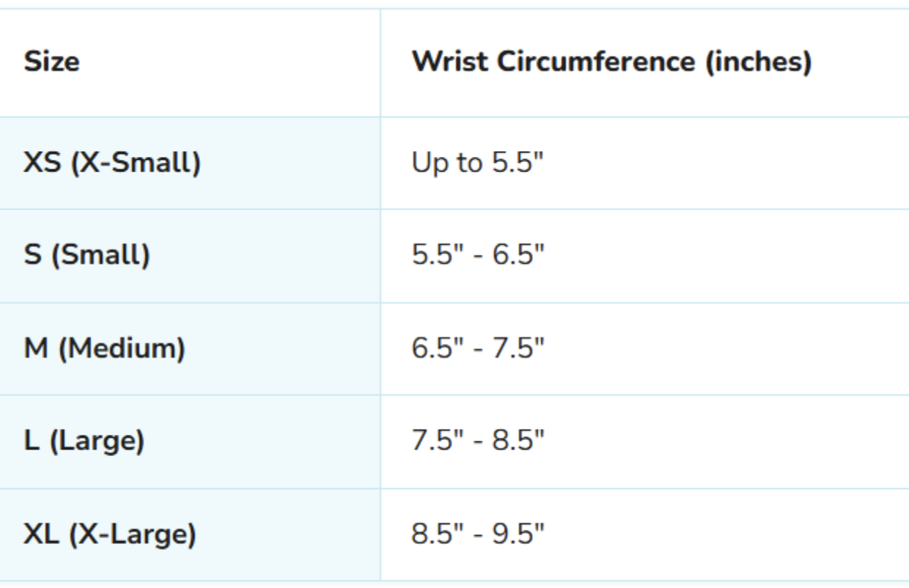The image size is (909, 588).
Task: Click the 8.5" - 9.5" measurement
Action: pos(478,534)
